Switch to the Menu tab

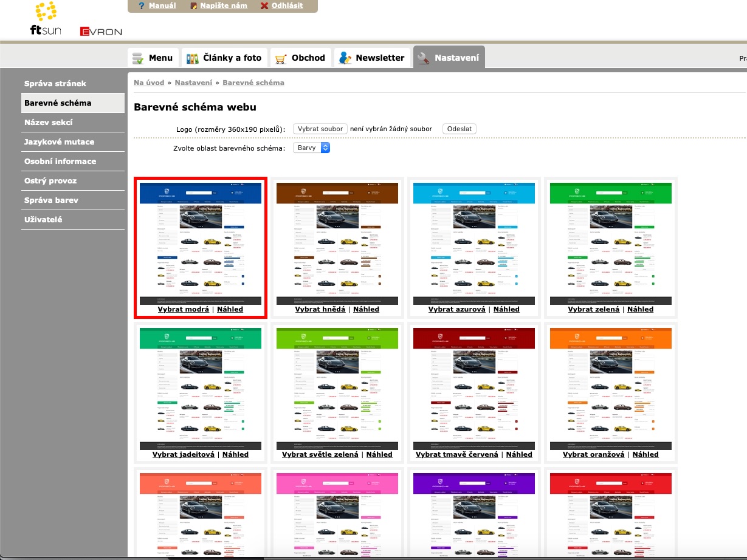tap(153, 58)
